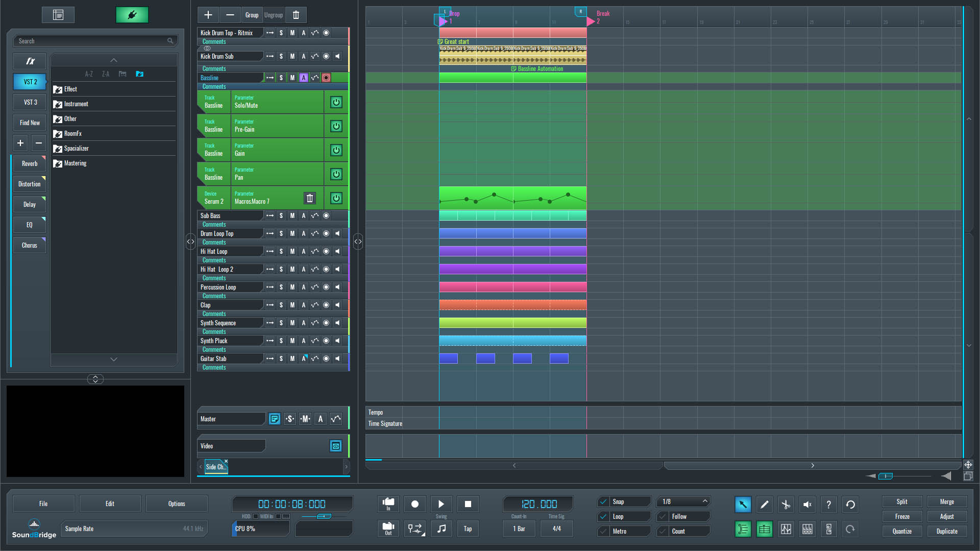Click the undo arrow icon
980x551 pixels.
pyautogui.click(x=850, y=505)
